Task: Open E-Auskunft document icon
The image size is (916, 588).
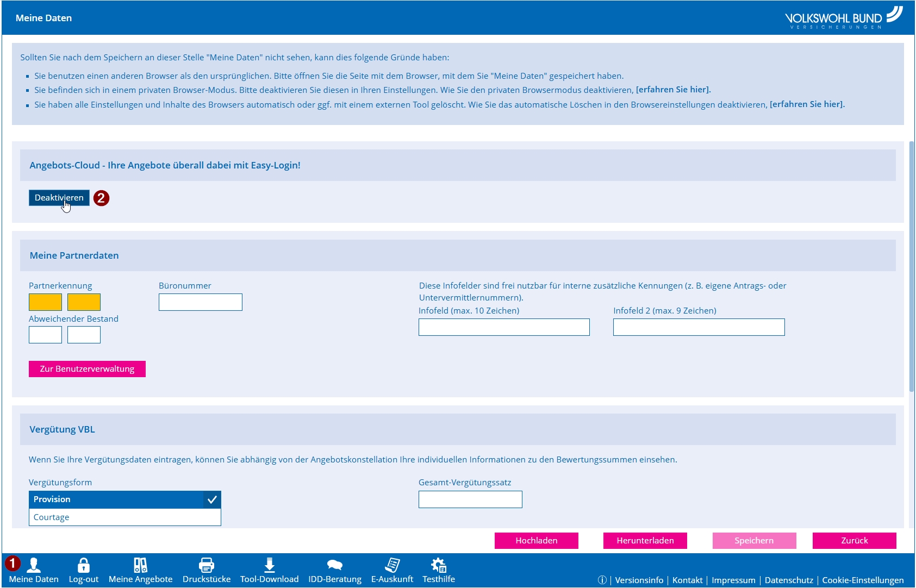Action: click(x=392, y=565)
